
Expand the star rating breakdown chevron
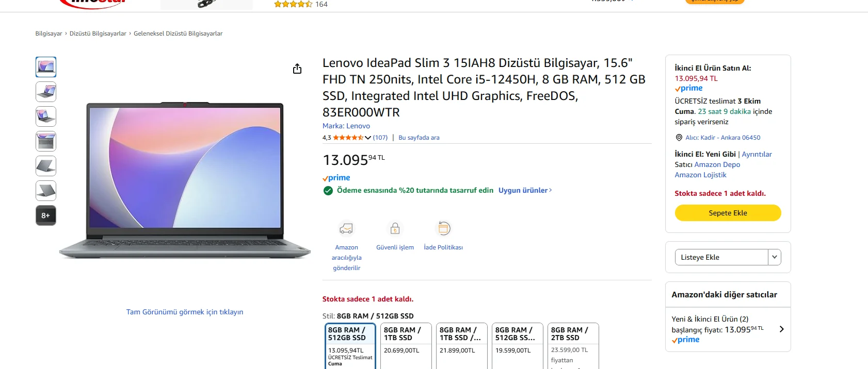pyautogui.click(x=368, y=138)
